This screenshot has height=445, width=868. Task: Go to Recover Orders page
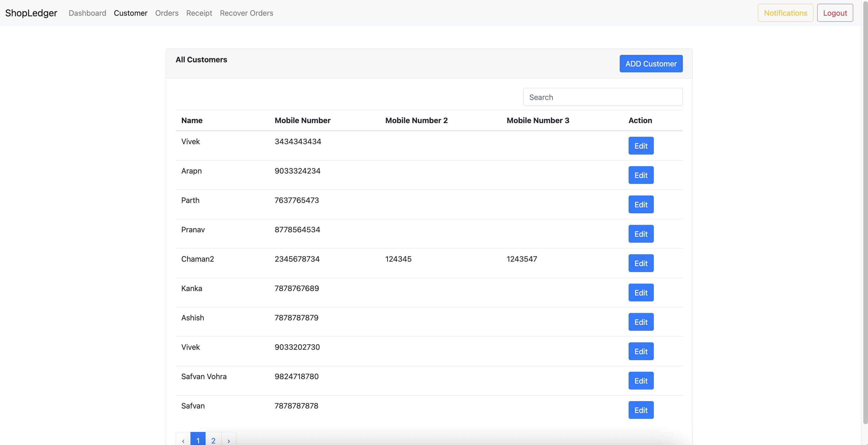coord(246,13)
